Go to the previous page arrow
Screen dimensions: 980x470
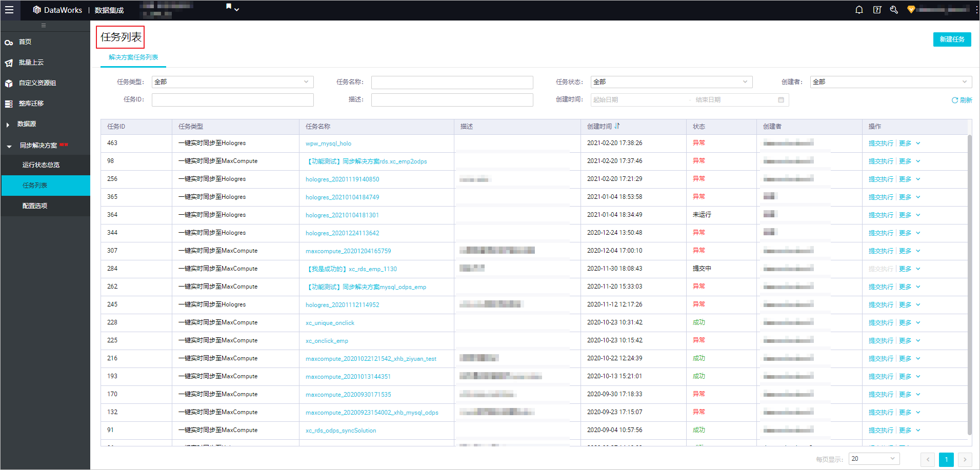coord(928,460)
